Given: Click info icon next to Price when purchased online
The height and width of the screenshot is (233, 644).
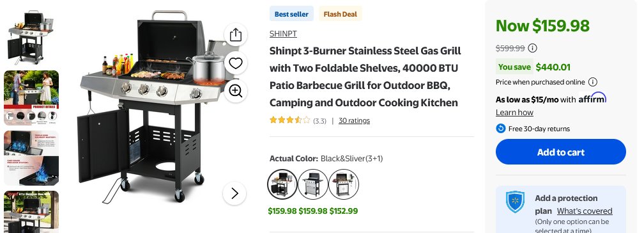Looking at the screenshot, I should pos(593,82).
